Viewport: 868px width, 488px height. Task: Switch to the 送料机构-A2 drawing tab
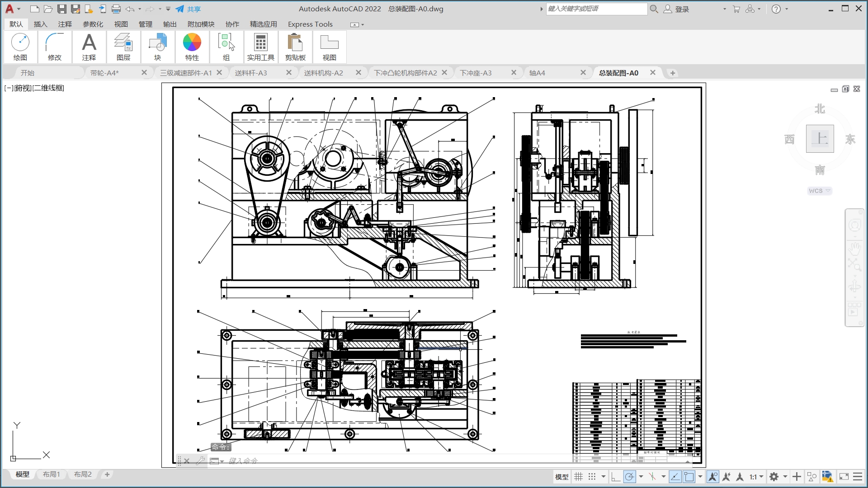coord(324,73)
